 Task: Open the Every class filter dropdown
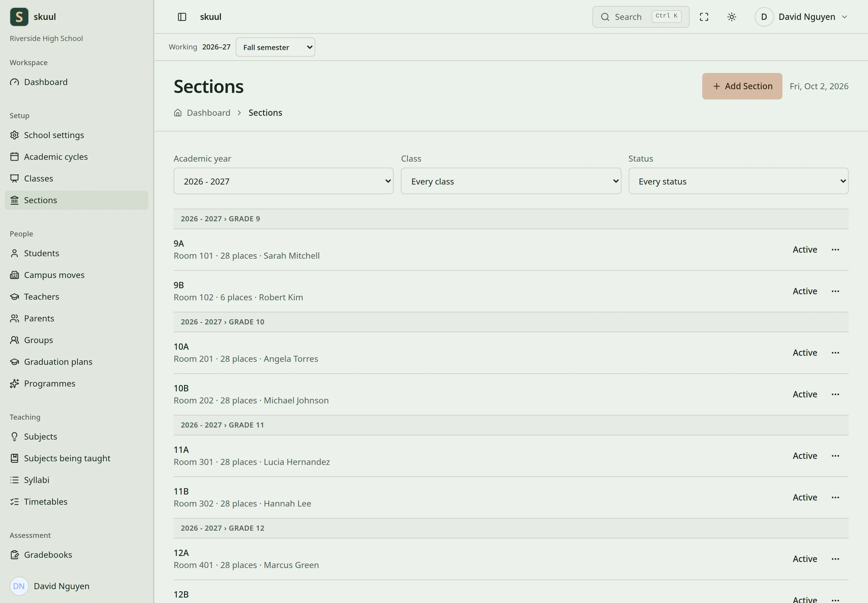point(511,182)
